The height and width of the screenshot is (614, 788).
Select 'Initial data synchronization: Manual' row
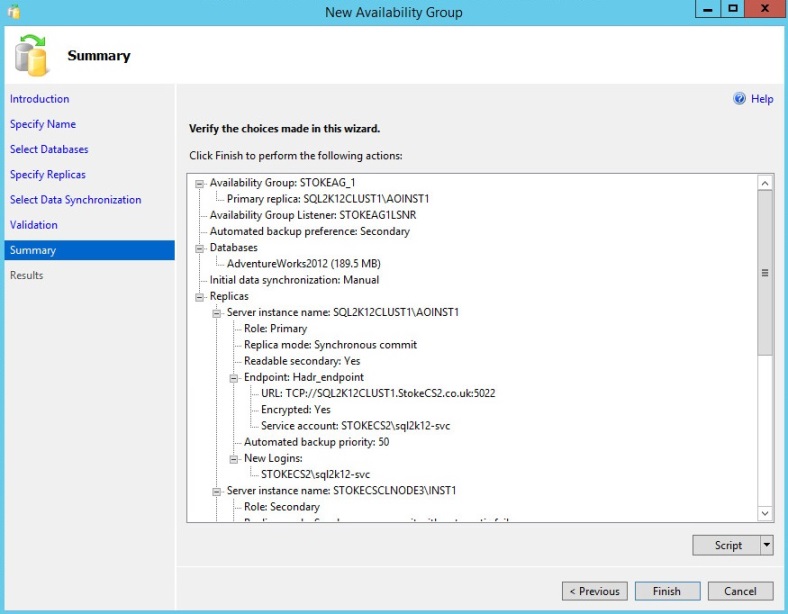[294, 280]
